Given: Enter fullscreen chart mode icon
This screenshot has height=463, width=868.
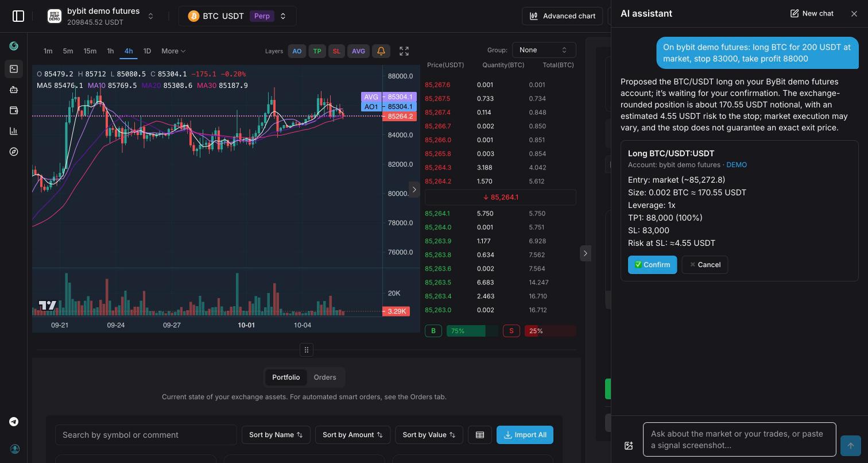Looking at the screenshot, I should (404, 51).
